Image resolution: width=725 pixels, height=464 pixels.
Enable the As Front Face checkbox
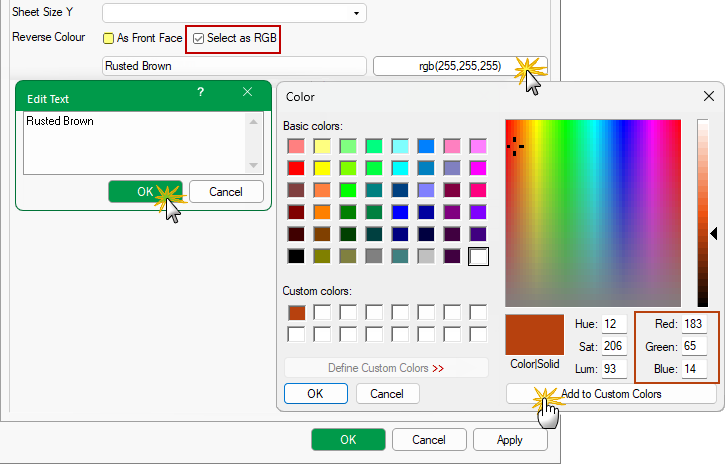(109, 39)
